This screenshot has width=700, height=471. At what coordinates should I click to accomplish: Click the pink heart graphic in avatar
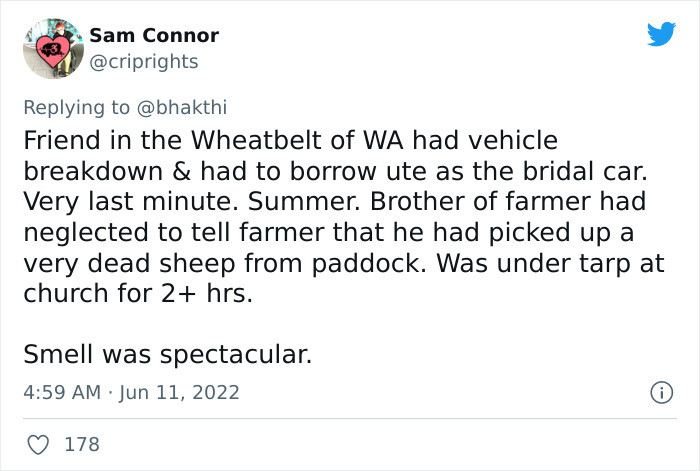tap(53, 50)
